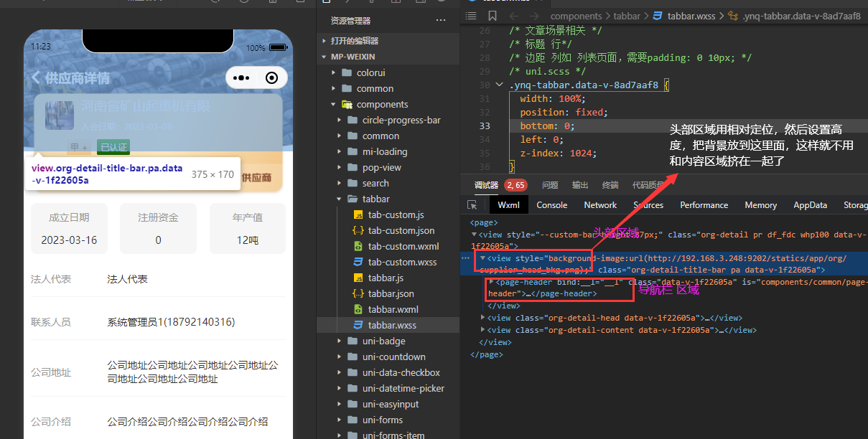Image resolution: width=868 pixels, height=439 pixels.
Task: Expand the 打开的编辑器 section
Action: 324,41
